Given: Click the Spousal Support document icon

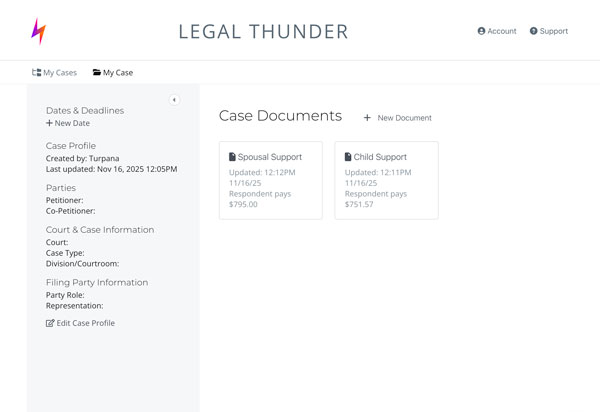Looking at the screenshot, I should pyautogui.click(x=233, y=157).
